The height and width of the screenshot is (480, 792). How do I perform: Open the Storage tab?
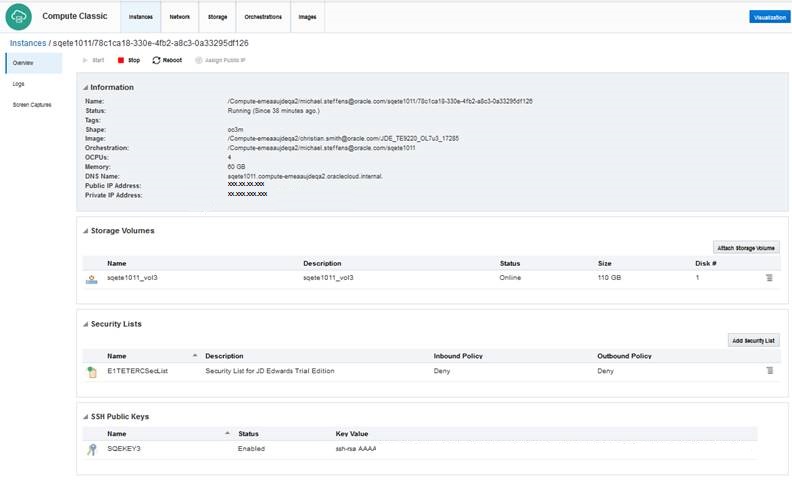pos(217,17)
